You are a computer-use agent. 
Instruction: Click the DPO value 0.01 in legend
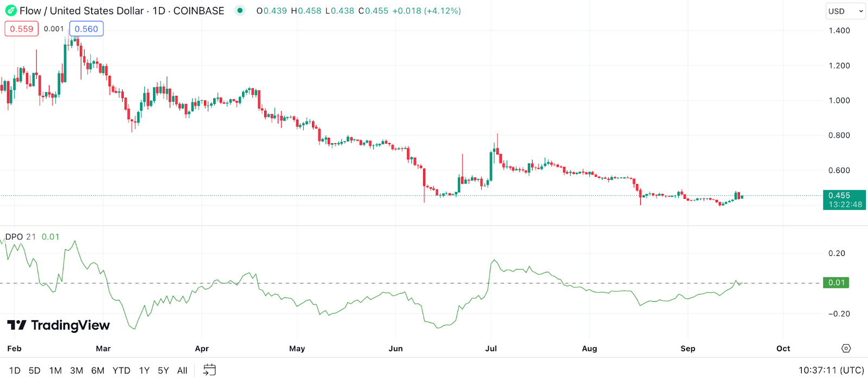click(x=50, y=237)
